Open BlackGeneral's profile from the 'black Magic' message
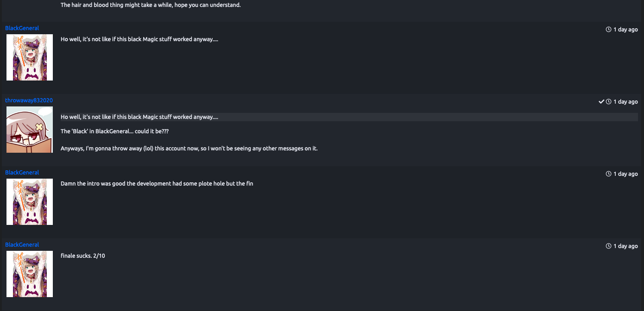Screen dimensions: 644x311 22,28
